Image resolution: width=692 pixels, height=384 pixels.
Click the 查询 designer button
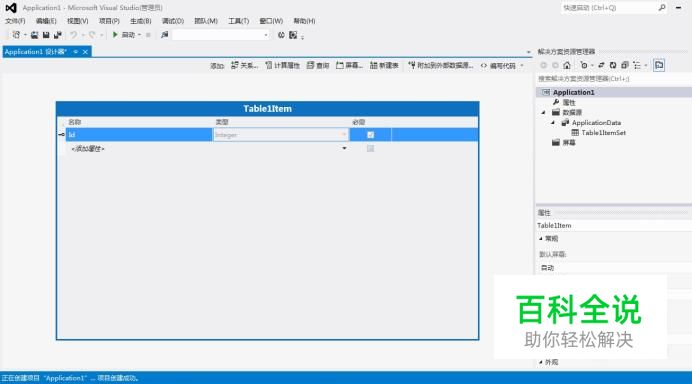point(318,65)
